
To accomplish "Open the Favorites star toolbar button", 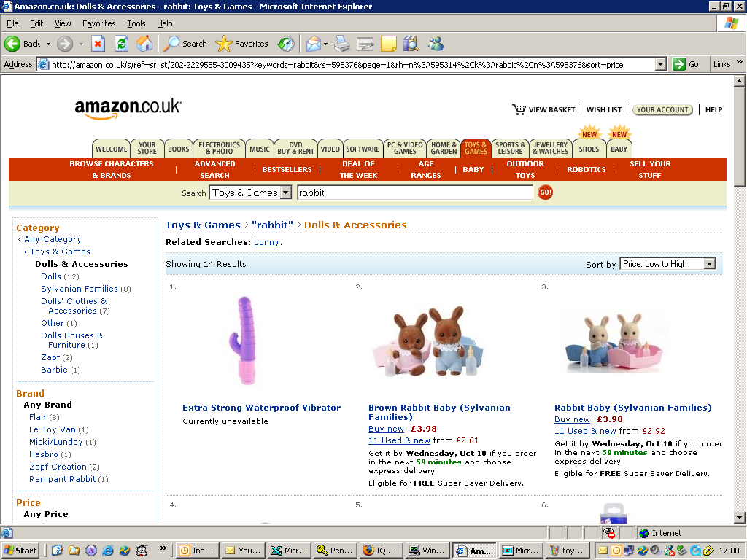I will (241, 44).
